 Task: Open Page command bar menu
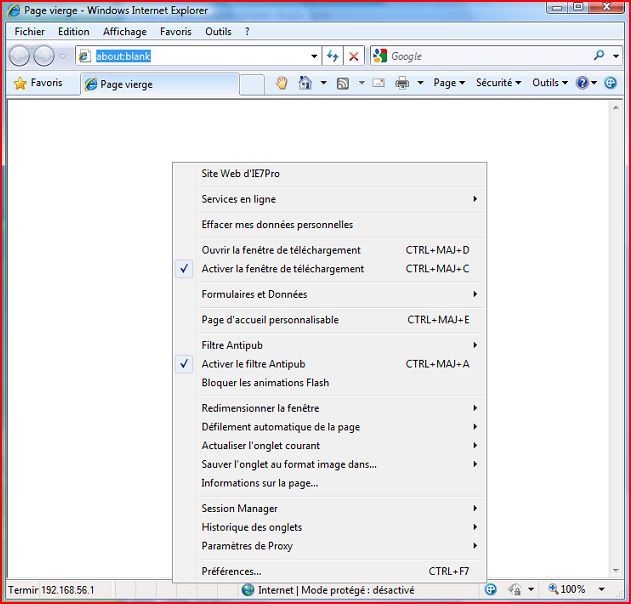tap(449, 83)
